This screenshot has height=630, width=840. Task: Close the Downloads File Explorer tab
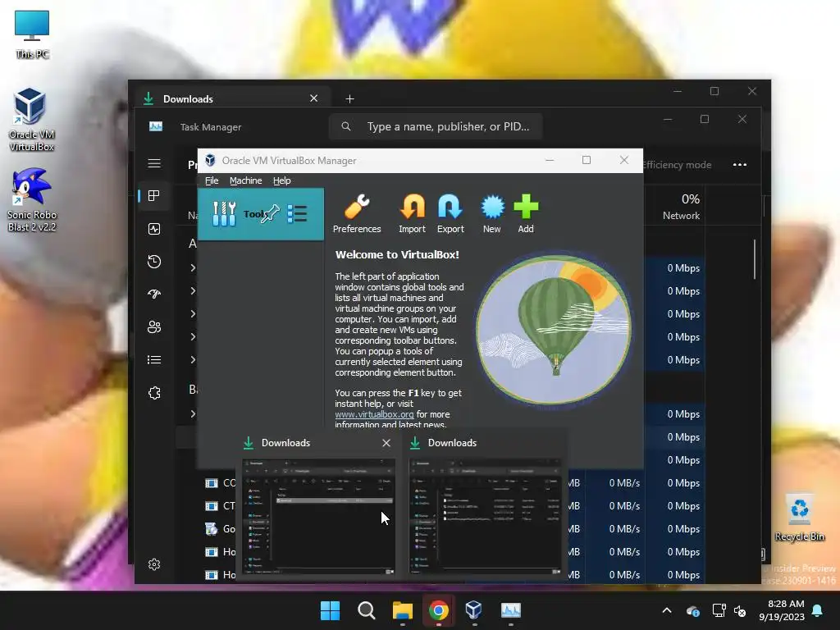click(x=314, y=98)
